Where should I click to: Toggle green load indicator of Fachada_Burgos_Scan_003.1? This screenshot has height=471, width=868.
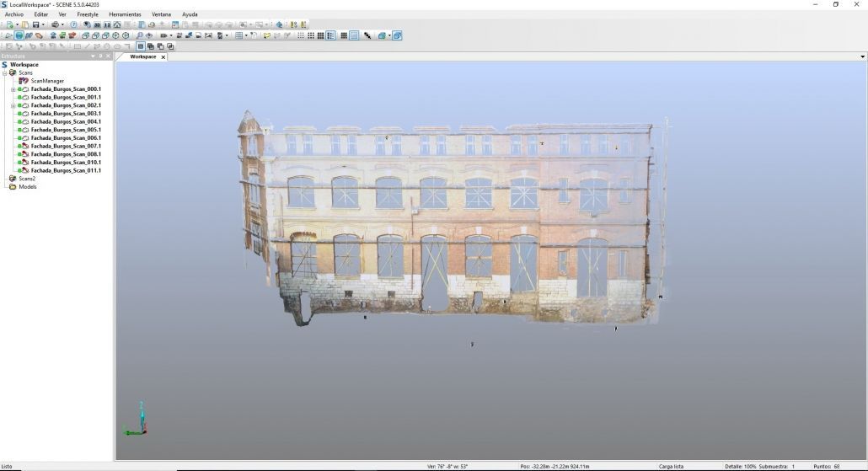pyautogui.click(x=20, y=114)
